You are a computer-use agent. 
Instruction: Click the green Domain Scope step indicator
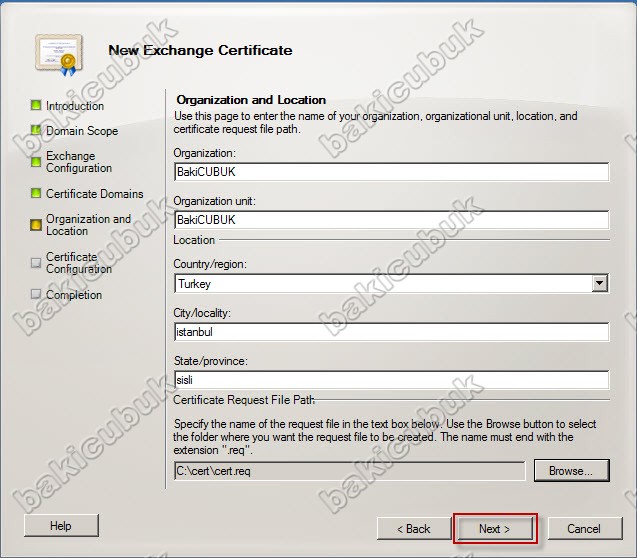pyautogui.click(x=36, y=130)
